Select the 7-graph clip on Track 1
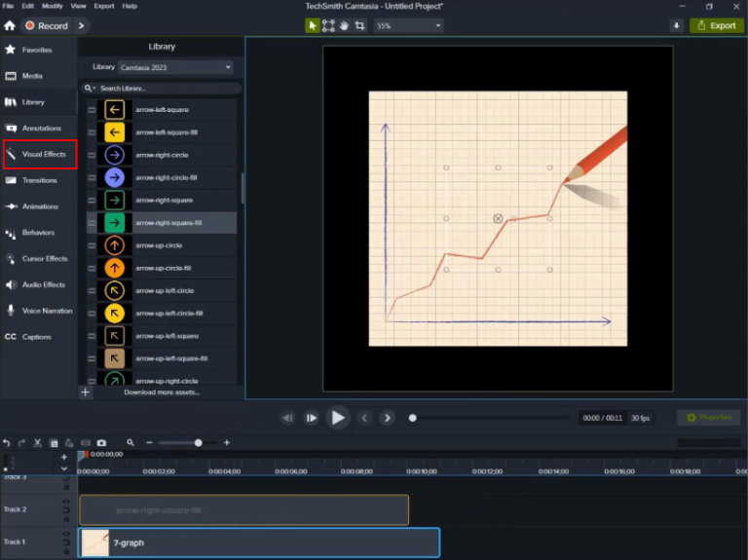Image resolution: width=748 pixels, height=560 pixels. click(259, 542)
